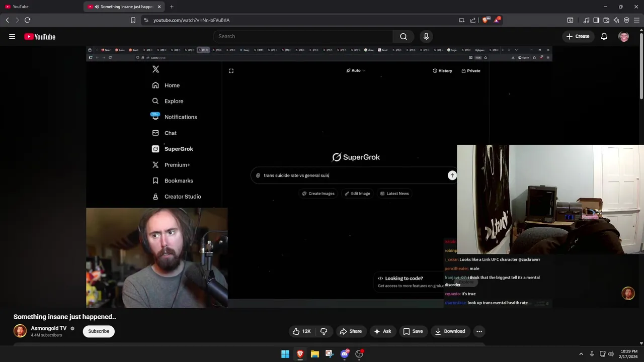This screenshot has width=644, height=362.
Task: Open Discord from the taskbar
Action: click(345, 354)
